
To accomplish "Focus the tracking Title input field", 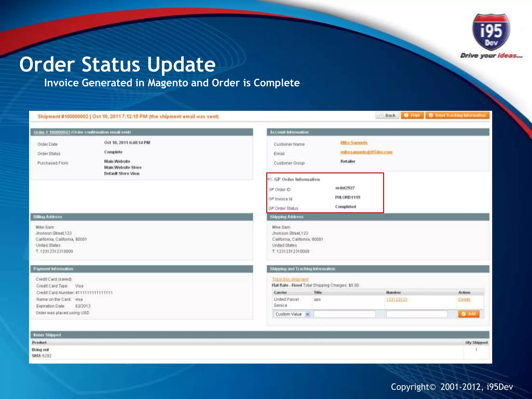I will [x=344, y=314].
